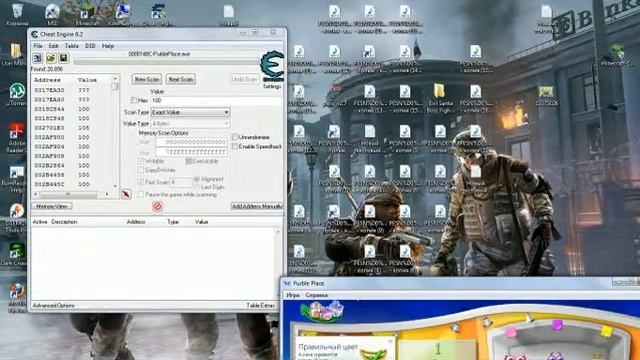
Task: Click the red arrow to copy selected addresses
Action: point(126,194)
